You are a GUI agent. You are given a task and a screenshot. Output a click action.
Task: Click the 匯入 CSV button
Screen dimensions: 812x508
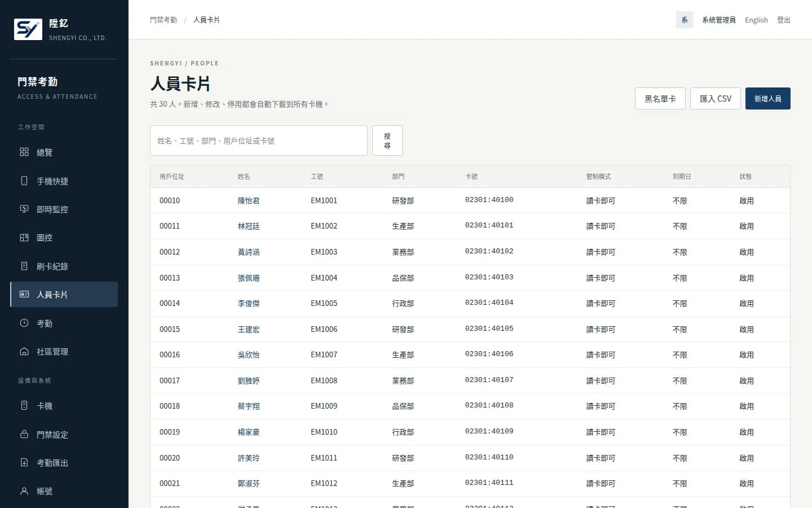pos(716,99)
